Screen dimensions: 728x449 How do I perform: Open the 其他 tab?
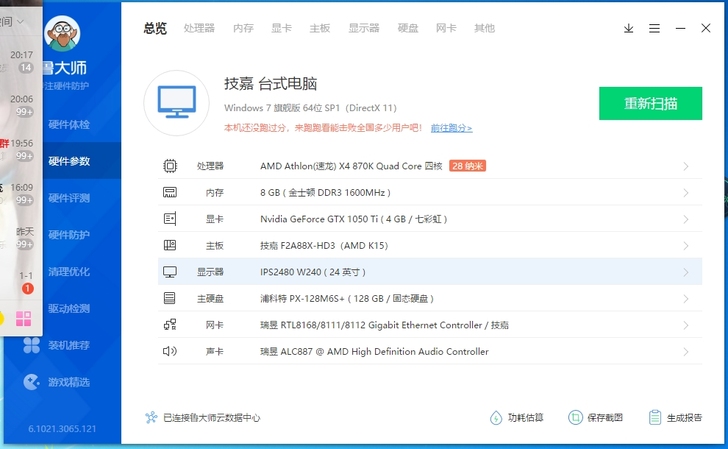(484, 28)
